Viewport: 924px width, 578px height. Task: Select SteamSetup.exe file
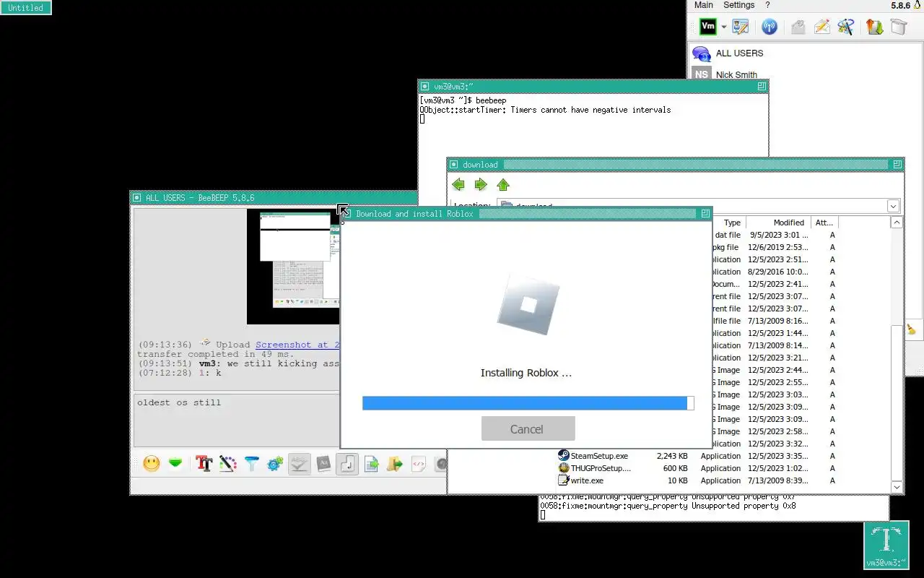pyautogui.click(x=599, y=456)
